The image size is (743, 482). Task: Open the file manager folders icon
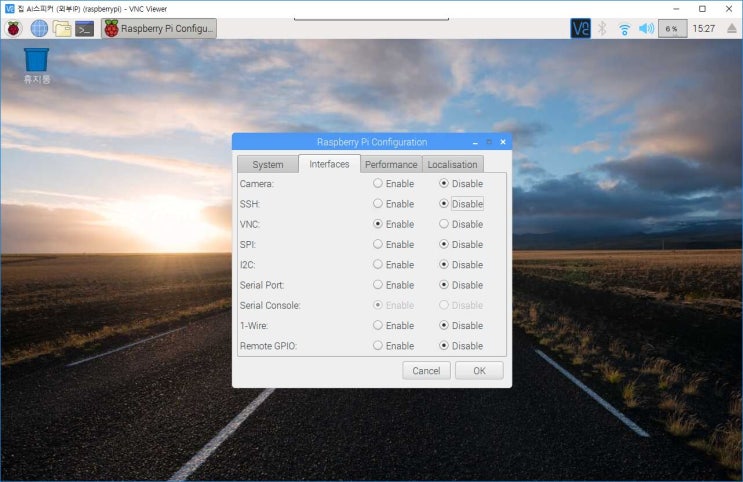point(62,28)
